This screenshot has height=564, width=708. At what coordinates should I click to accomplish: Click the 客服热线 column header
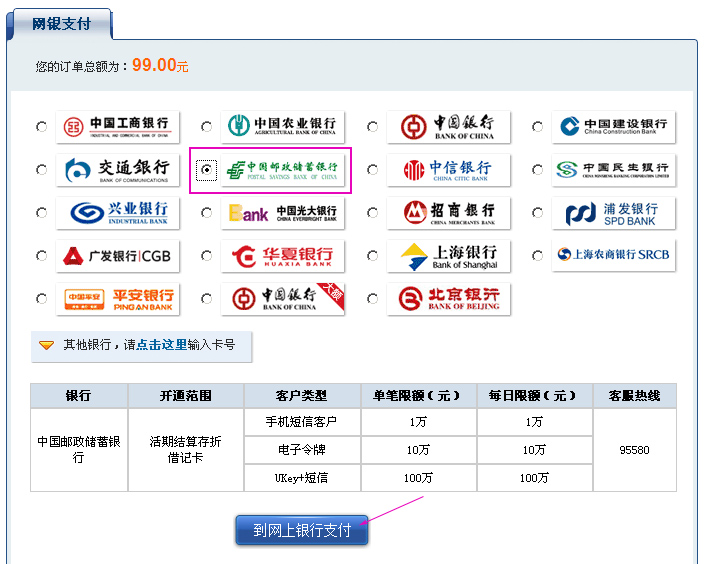tap(634, 396)
